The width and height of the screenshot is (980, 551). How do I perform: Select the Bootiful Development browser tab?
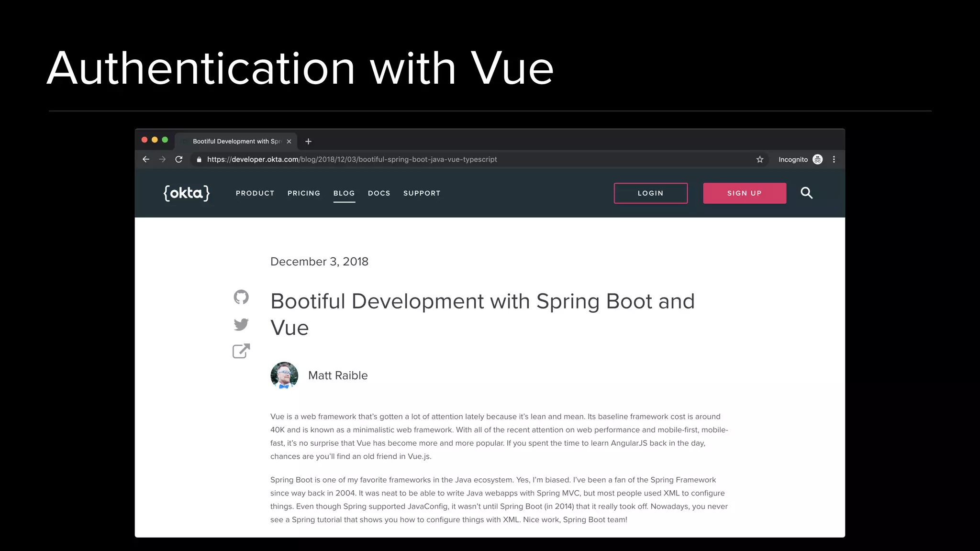(x=236, y=141)
